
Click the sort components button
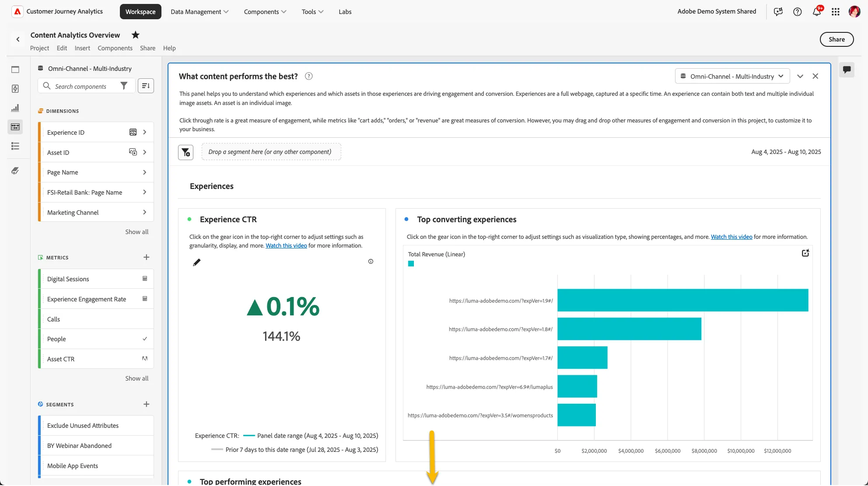coord(146,86)
